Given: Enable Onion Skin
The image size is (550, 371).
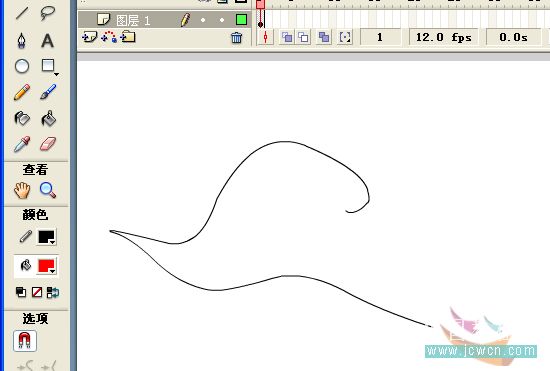Looking at the screenshot, I should (x=287, y=37).
